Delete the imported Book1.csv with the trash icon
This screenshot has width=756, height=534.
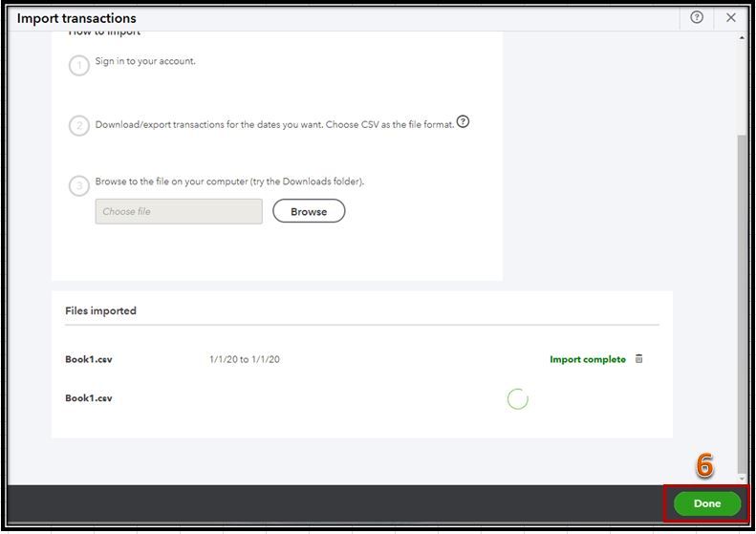[638, 358]
